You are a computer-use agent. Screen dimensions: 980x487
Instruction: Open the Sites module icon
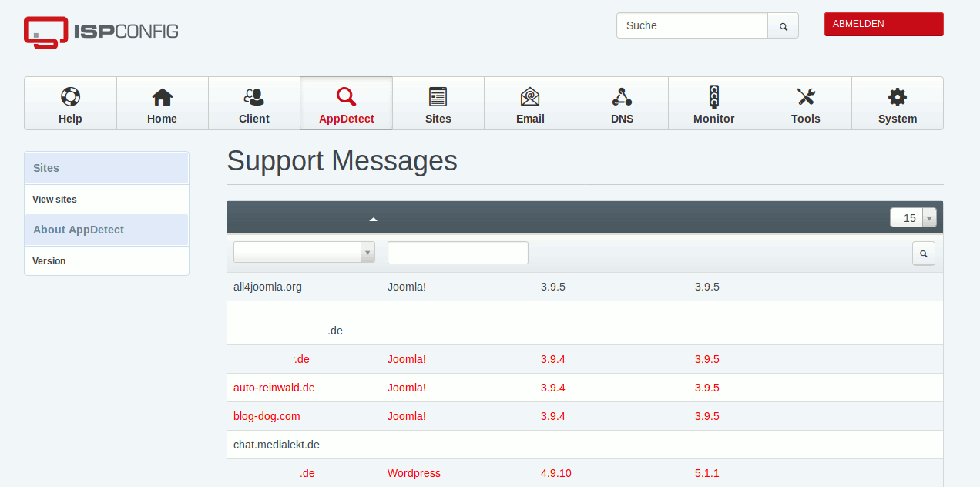coord(438,96)
